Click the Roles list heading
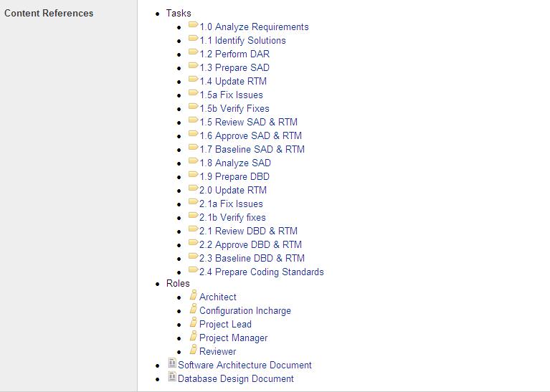Screen dimensions: 550x392 [x=178, y=283]
